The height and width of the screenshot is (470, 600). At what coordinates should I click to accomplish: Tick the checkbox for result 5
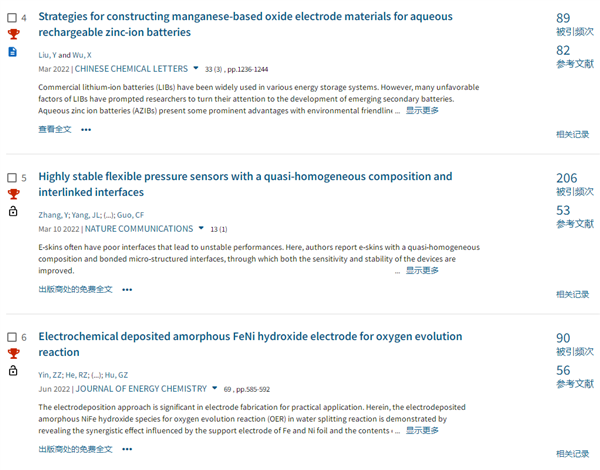pos(12,178)
